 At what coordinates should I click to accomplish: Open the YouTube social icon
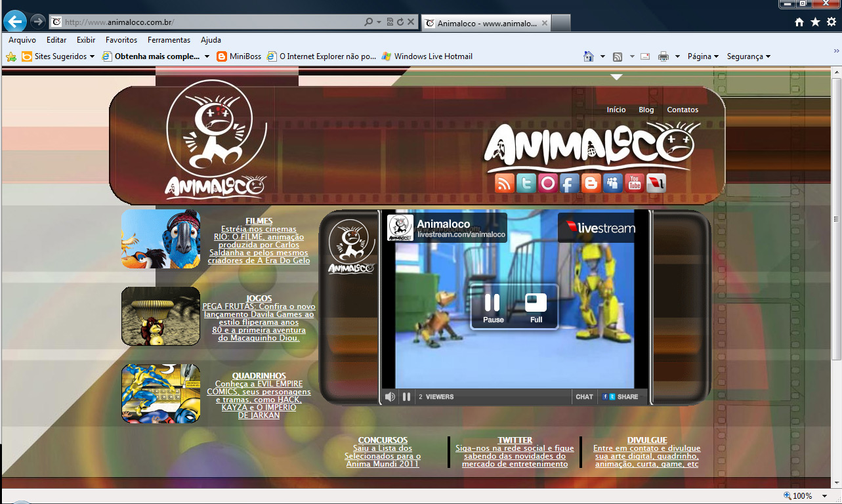coord(634,183)
